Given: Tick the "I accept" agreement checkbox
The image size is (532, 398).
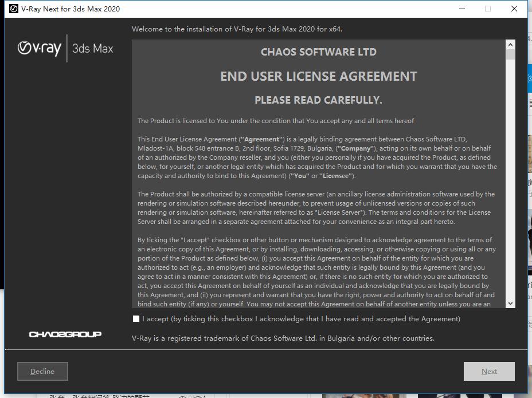Looking at the screenshot, I should click(x=136, y=318).
